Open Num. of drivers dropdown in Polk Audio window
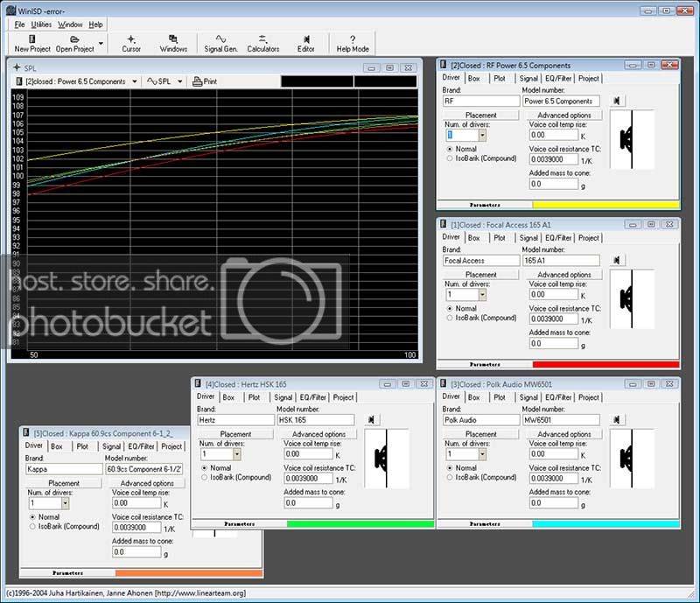 coord(482,454)
